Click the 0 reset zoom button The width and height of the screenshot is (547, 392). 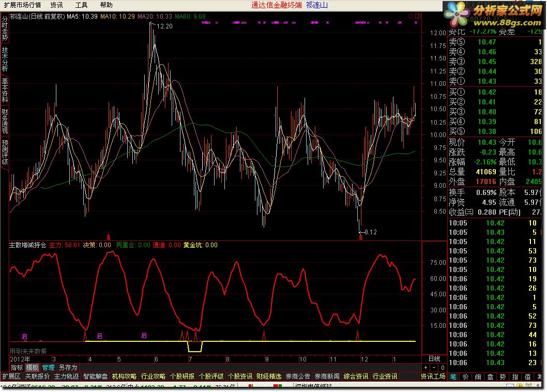(443, 368)
